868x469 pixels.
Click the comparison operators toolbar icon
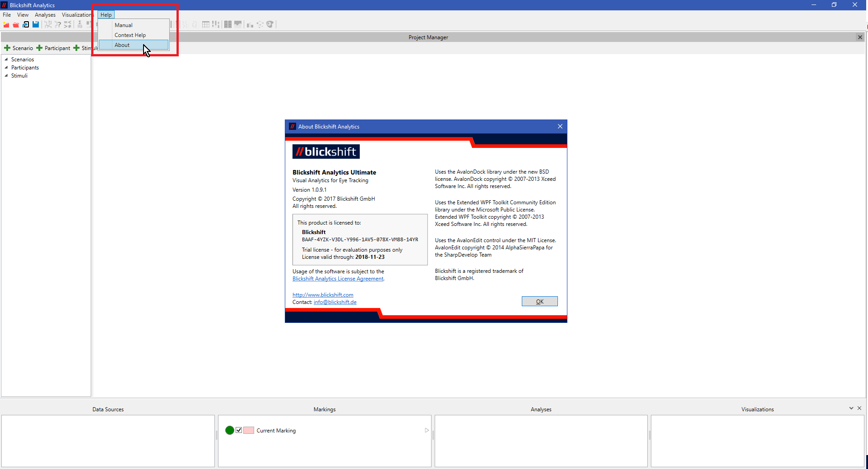[x=68, y=24]
